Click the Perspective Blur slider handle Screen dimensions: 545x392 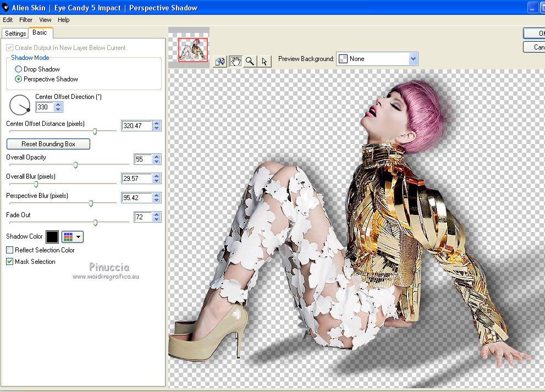(91, 203)
